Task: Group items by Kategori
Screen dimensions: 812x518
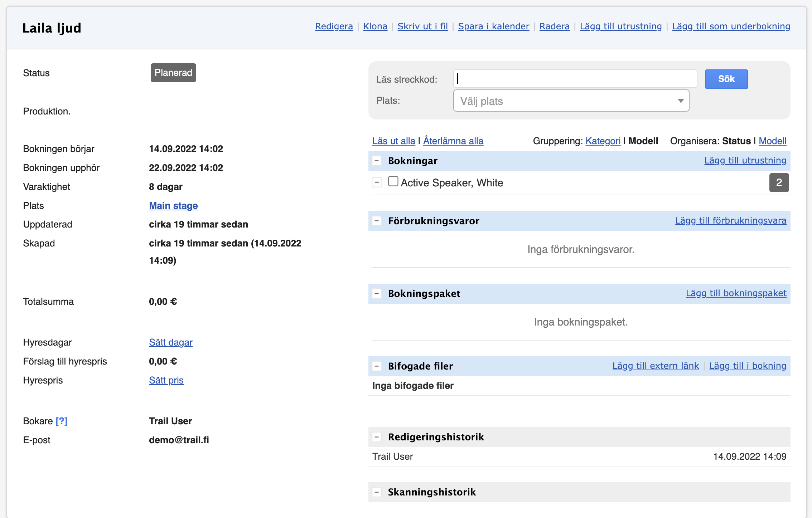Action: point(603,141)
